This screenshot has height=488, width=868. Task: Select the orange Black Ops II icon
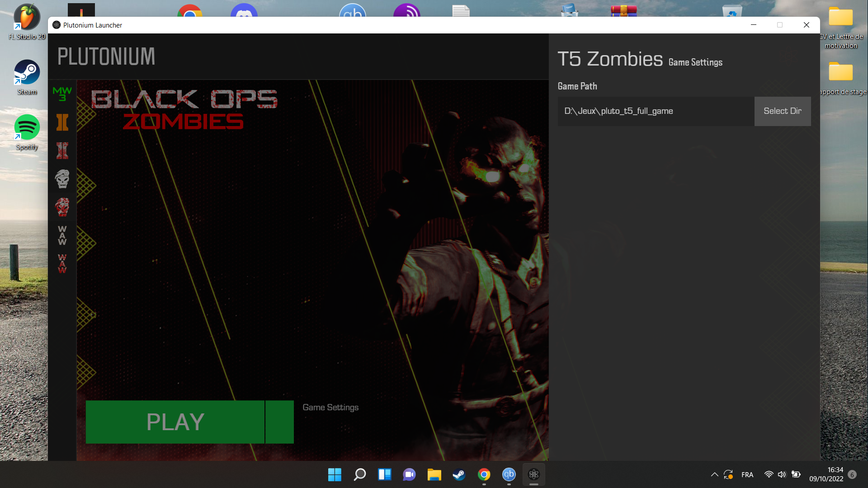[x=62, y=122]
